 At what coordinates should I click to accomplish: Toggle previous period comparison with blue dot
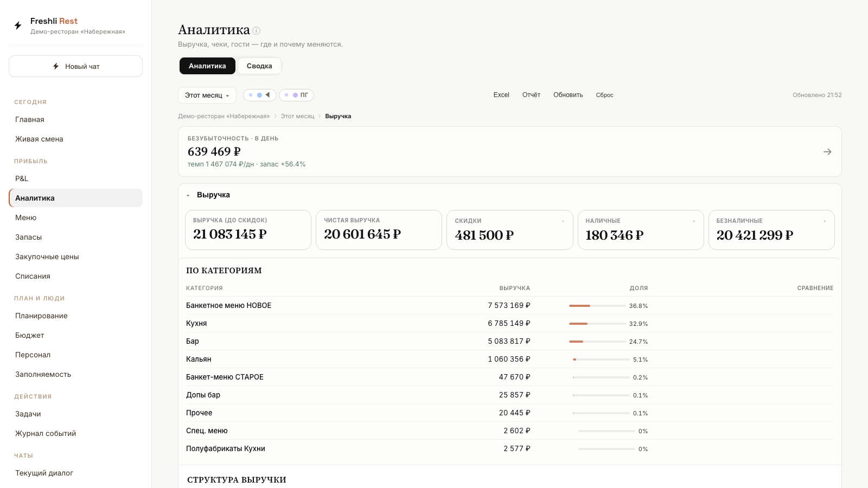pos(260,95)
